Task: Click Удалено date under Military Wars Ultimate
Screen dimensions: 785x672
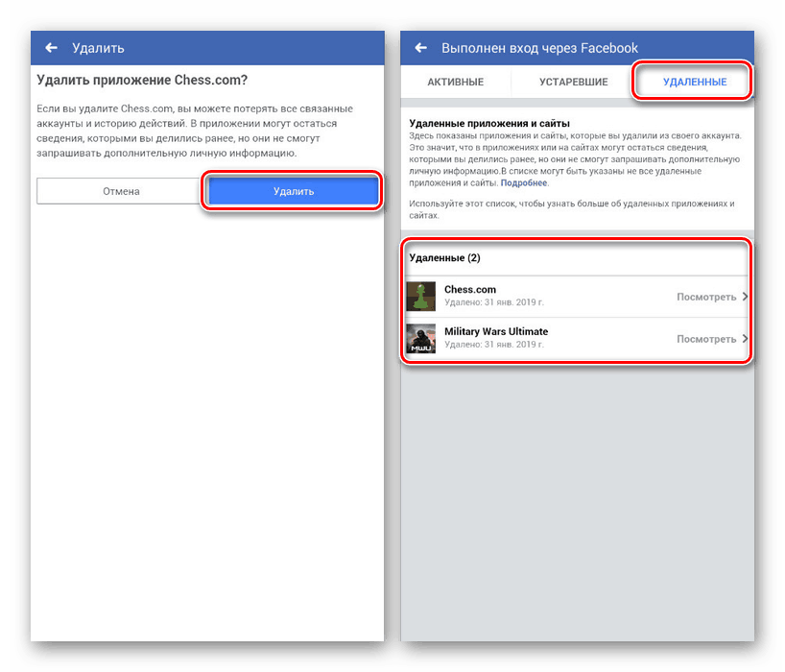Action: pos(494,345)
